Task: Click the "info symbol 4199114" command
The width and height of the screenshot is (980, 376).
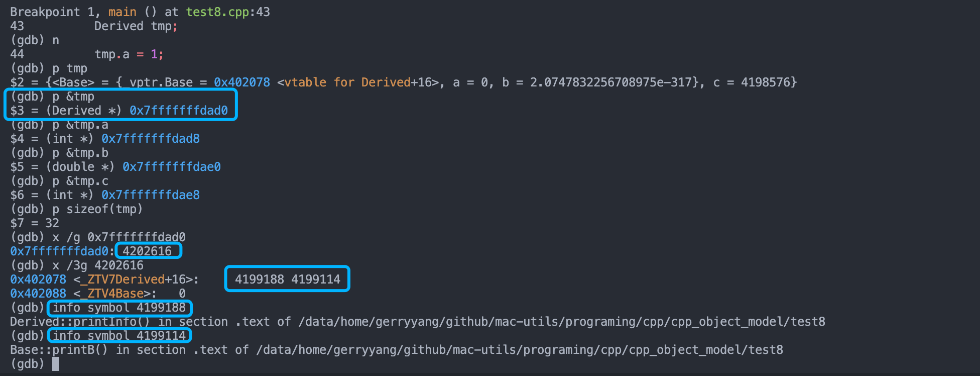Action: (x=119, y=336)
